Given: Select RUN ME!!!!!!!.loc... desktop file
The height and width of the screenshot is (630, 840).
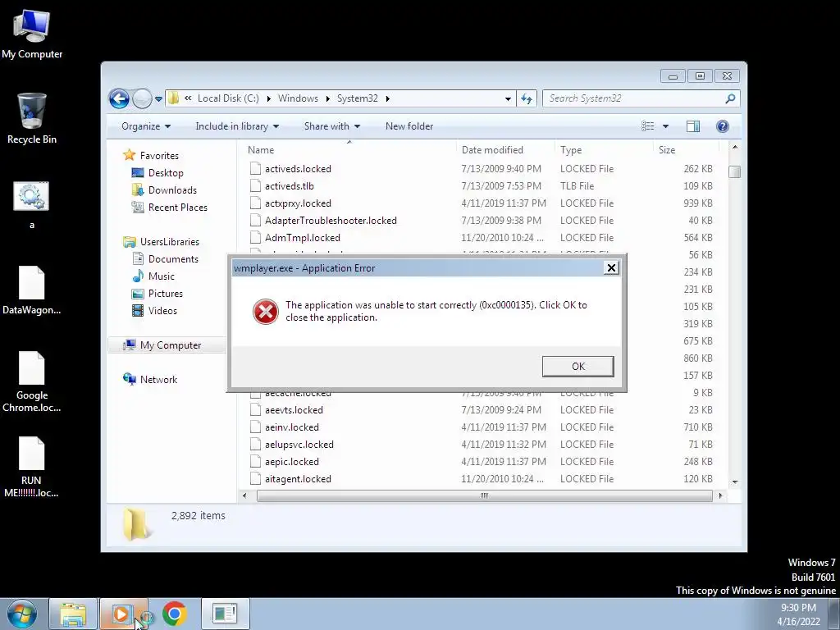Looking at the screenshot, I should click(x=31, y=467).
